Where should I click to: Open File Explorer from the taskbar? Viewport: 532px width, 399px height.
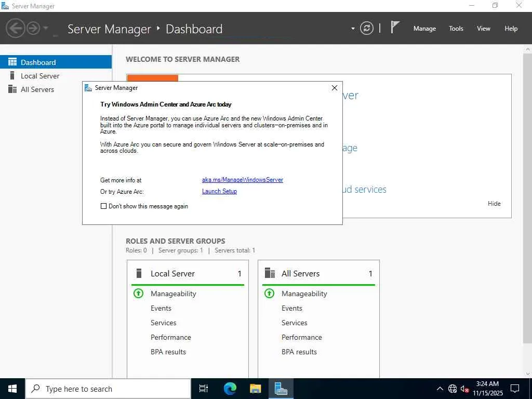click(255, 389)
